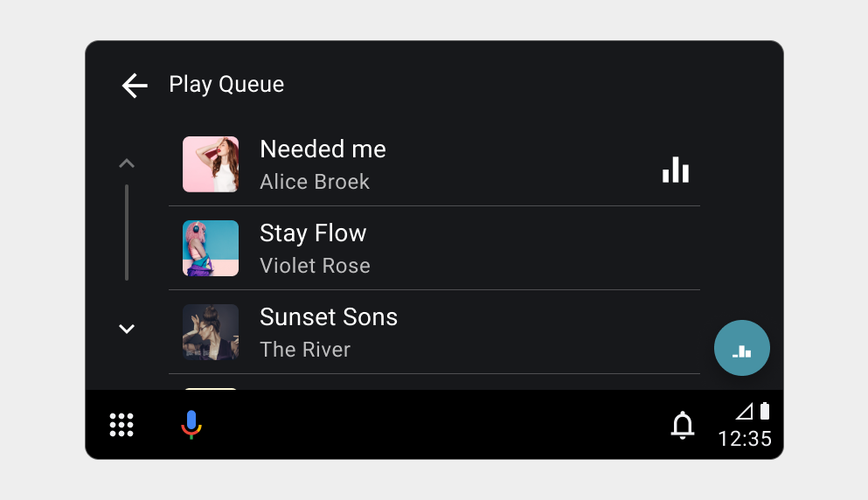Click the Needed me album artwork
This screenshot has width=868, height=500.
coord(211,164)
